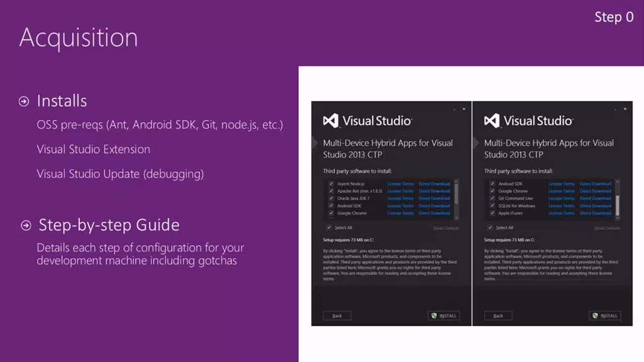Click Back in the Node.js installer window
The width and height of the screenshot is (644, 362).
[337, 316]
